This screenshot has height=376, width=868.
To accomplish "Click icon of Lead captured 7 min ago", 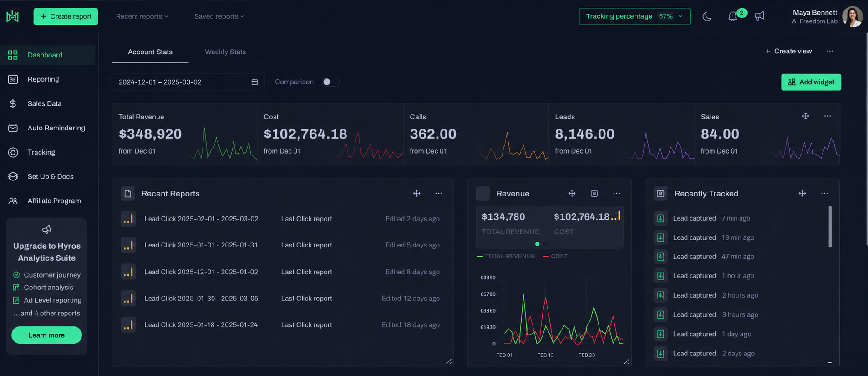I will coord(660,218).
